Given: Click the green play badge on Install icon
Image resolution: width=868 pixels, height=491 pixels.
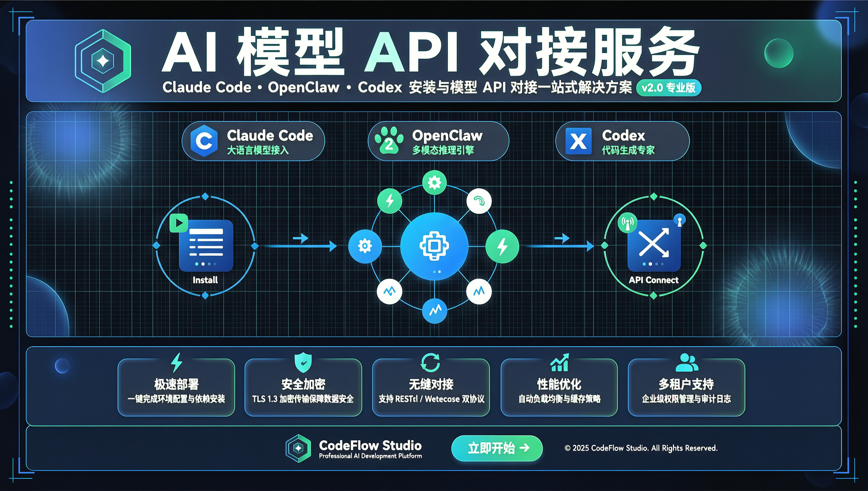Looking at the screenshot, I should tap(179, 223).
